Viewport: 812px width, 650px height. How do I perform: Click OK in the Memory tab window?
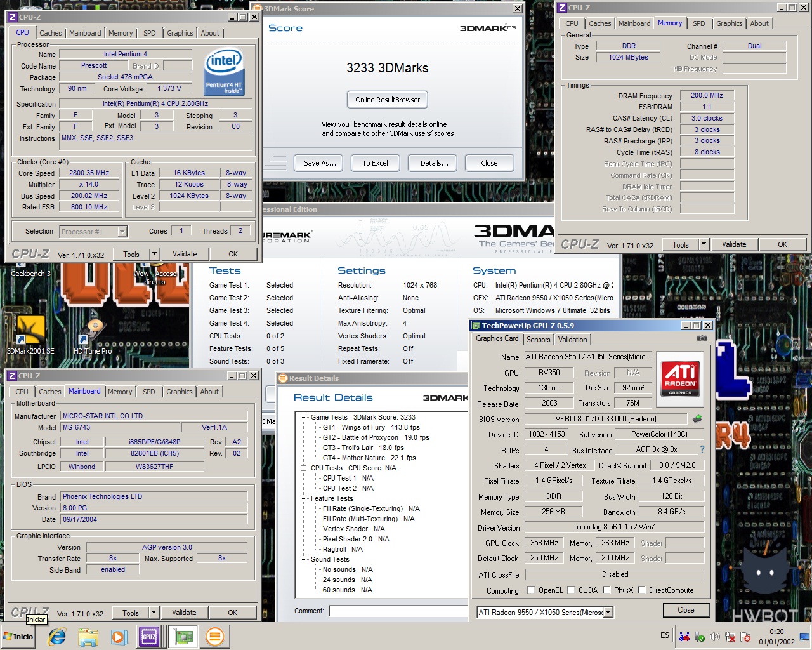[x=782, y=244]
